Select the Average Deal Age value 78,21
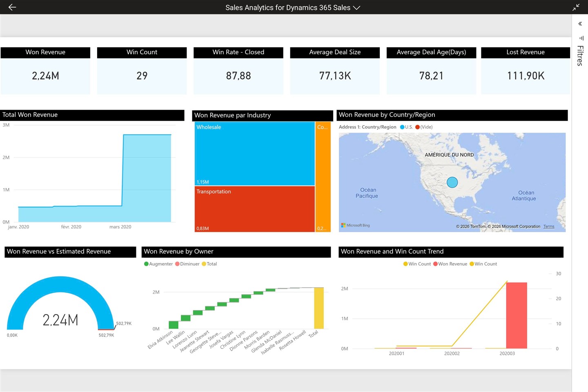Viewport: 588px width, 392px height. coord(431,76)
